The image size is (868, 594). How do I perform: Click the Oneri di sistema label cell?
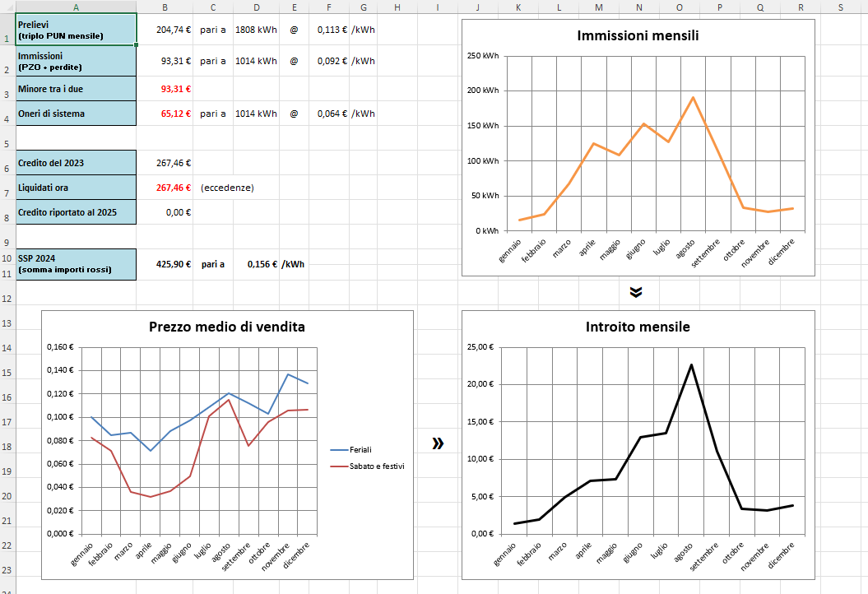(x=76, y=114)
